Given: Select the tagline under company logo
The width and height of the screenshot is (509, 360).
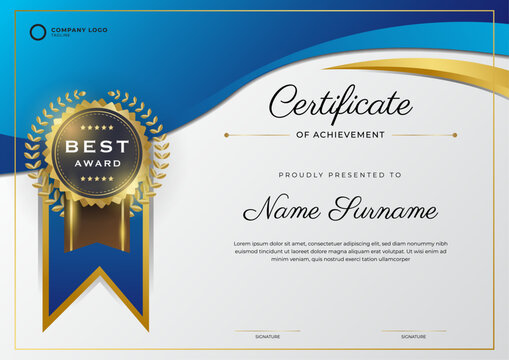Looking at the screenshot, I should (x=60, y=35).
